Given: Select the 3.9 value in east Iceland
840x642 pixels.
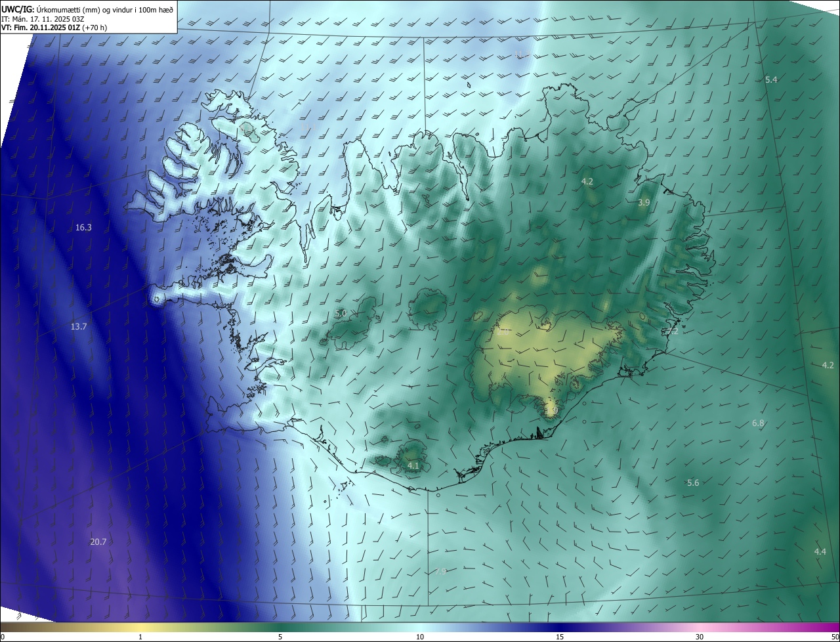Looking at the screenshot, I should [644, 203].
